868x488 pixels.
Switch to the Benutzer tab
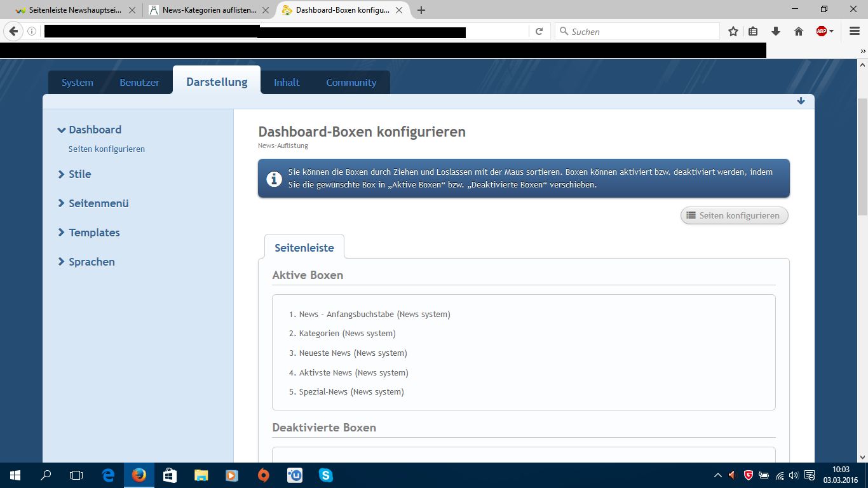tap(139, 83)
